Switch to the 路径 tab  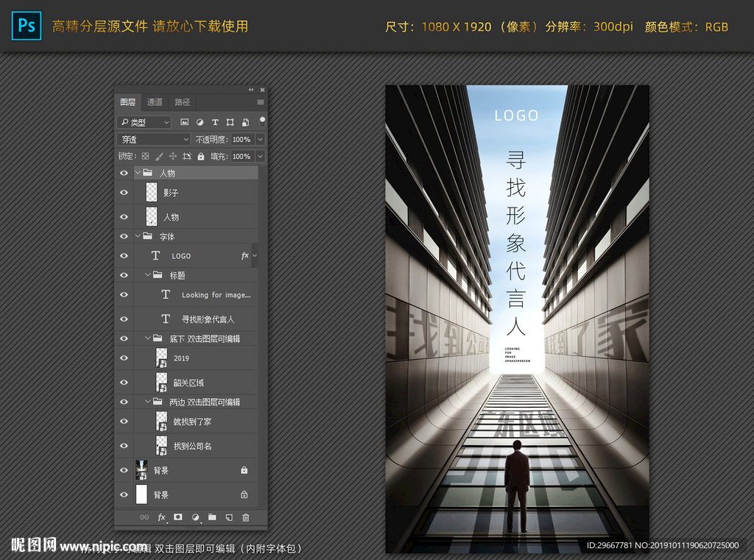(x=182, y=102)
